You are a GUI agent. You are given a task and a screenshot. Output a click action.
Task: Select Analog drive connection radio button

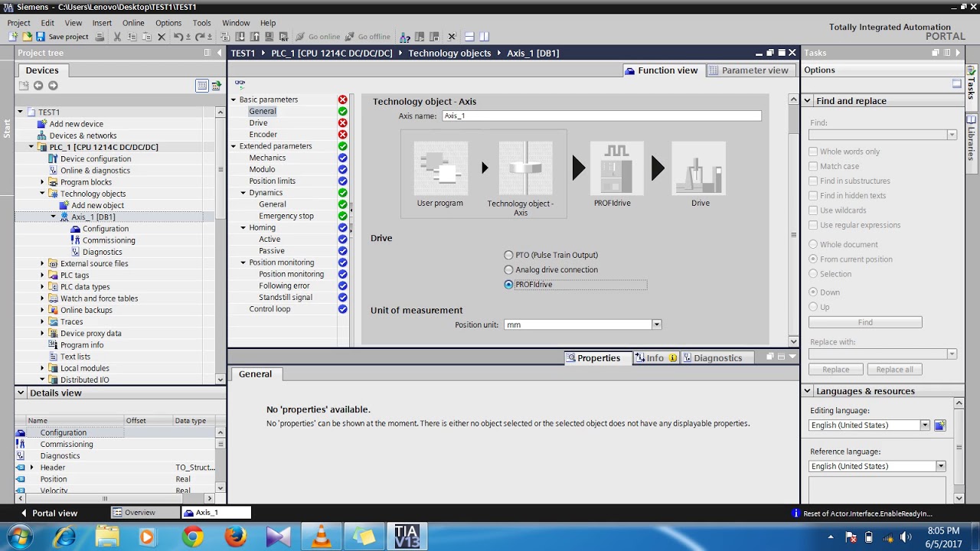(508, 269)
